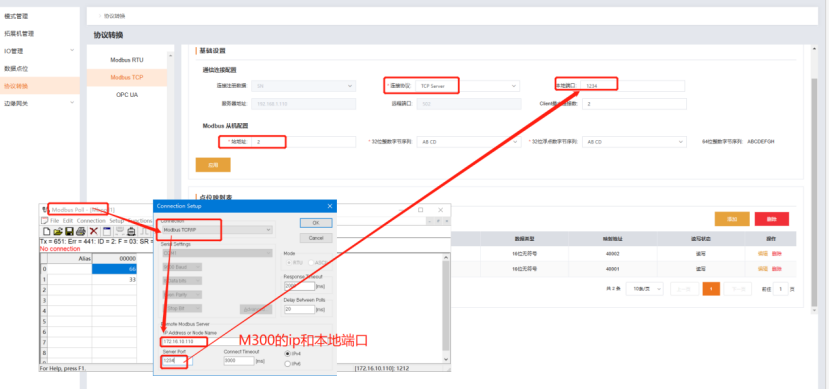
Task: Click the OK button in Connection Setup
Action: 316,223
